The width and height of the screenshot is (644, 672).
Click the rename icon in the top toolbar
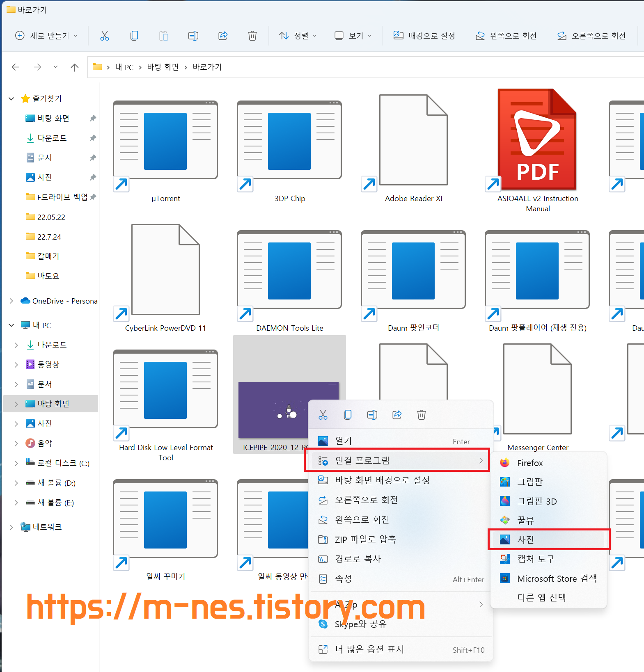point(193,36)
